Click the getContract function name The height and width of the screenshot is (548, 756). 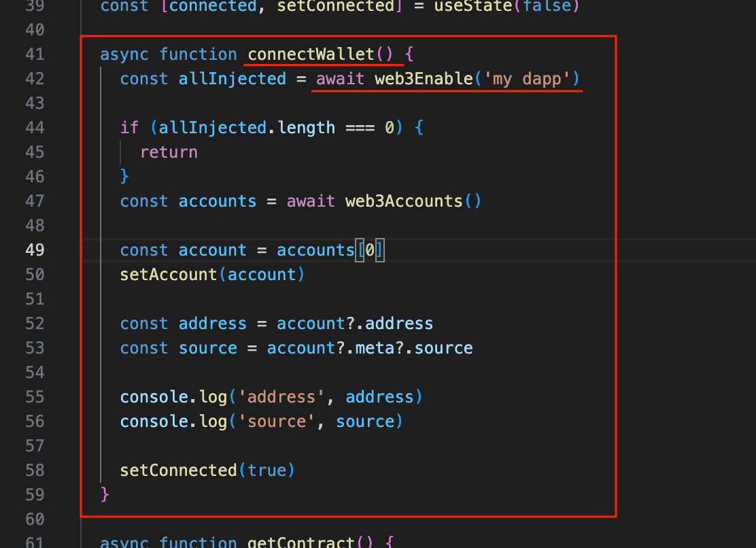point(301,542)
